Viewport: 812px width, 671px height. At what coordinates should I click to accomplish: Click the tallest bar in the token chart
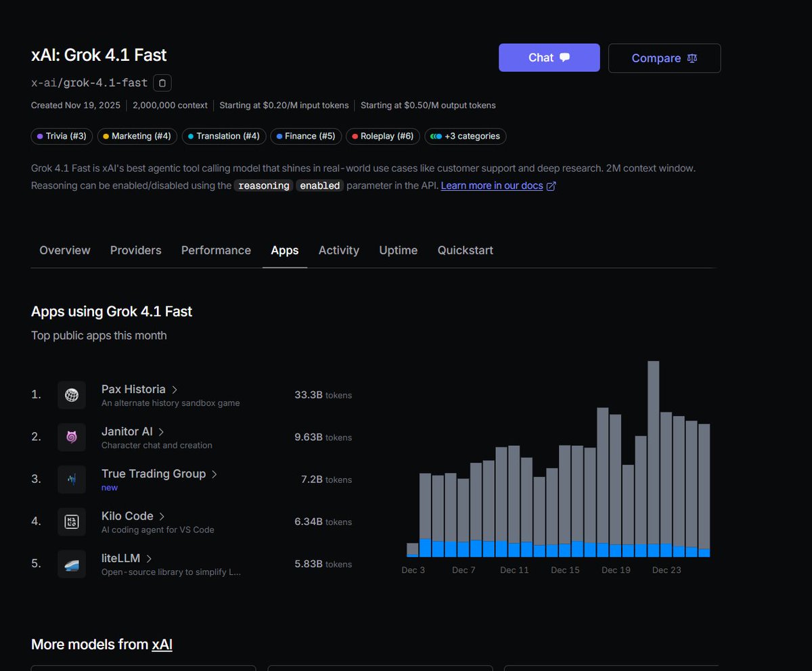[x=653, y=459]
